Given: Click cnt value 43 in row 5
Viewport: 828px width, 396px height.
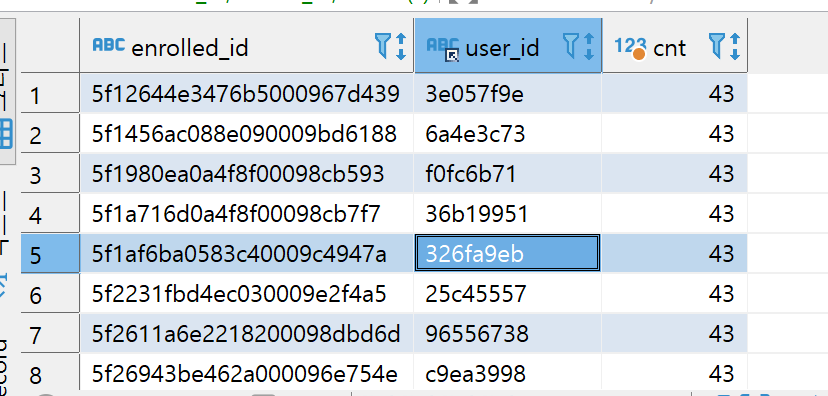Looking at the screenshot, I should pyautogui.click(x=674, y=254).
